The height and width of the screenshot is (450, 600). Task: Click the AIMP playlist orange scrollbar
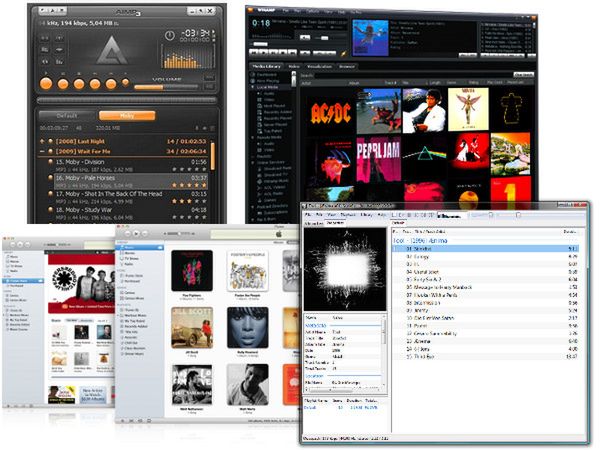[213, 156]
